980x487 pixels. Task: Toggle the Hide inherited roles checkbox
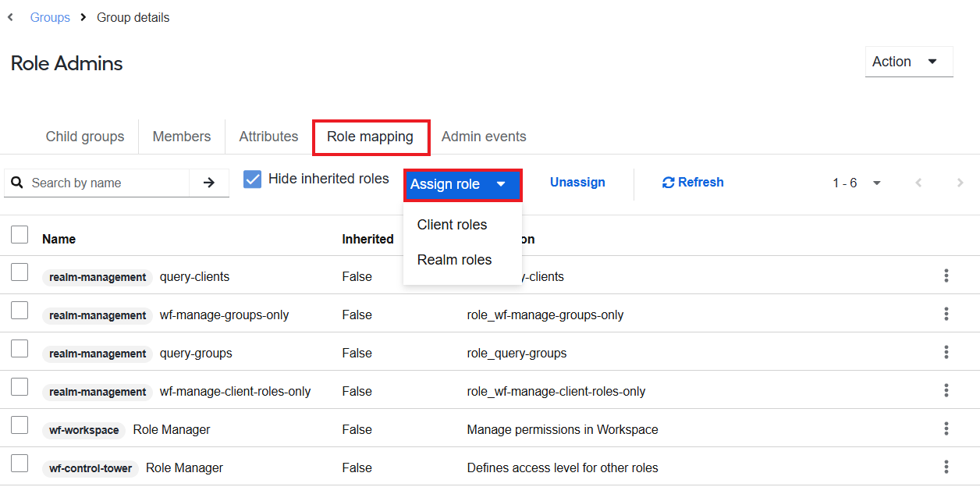[252, 180]
